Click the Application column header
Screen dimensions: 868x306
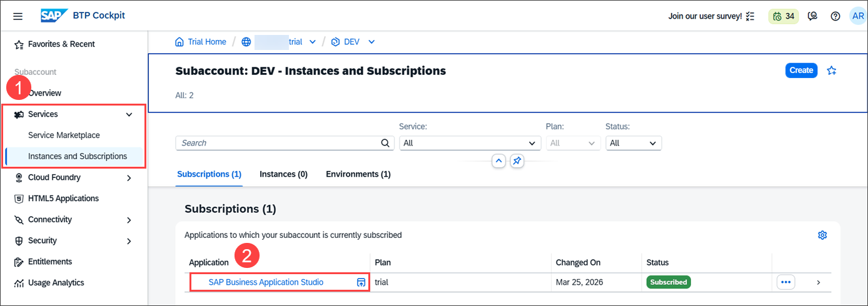209,263
